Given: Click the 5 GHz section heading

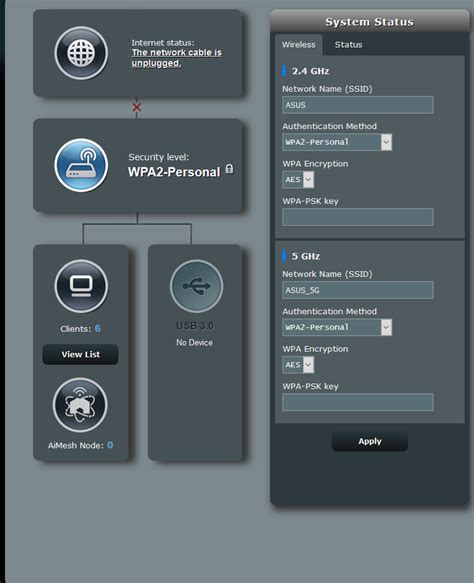Looking at the screenshot, I should [x=306, y=256].
